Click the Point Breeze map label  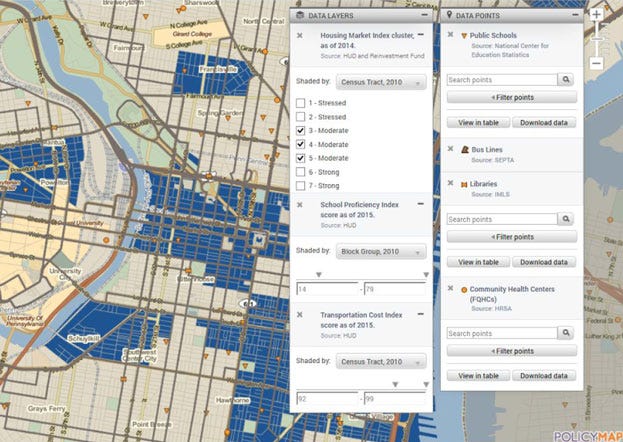(151, 425)
